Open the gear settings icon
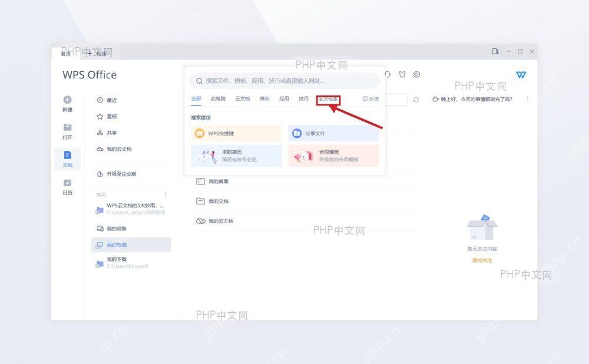 click(416, 74)
